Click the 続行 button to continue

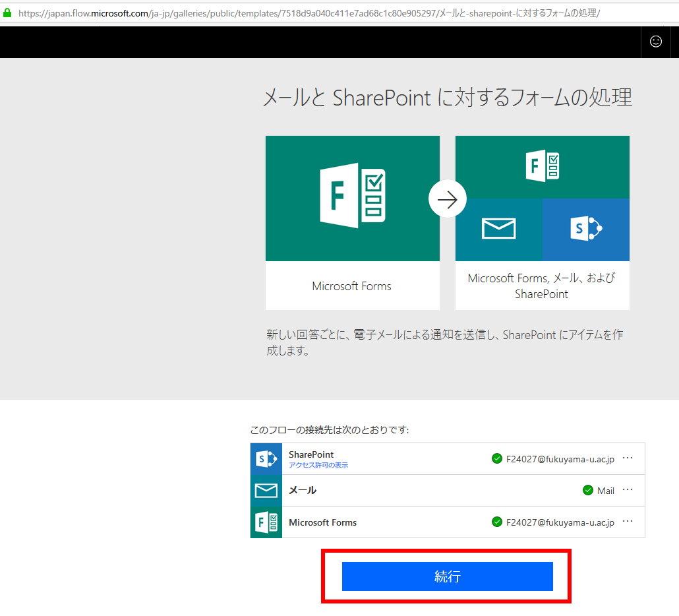tap(448, 576)
